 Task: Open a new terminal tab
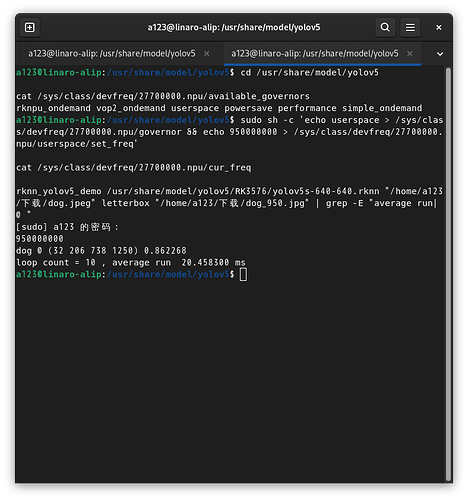30,27
